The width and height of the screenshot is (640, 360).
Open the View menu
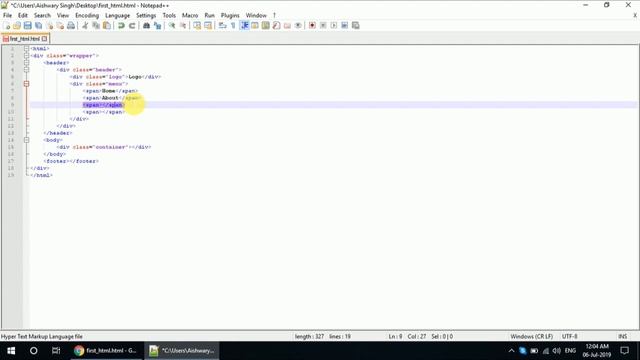[62, 16]
